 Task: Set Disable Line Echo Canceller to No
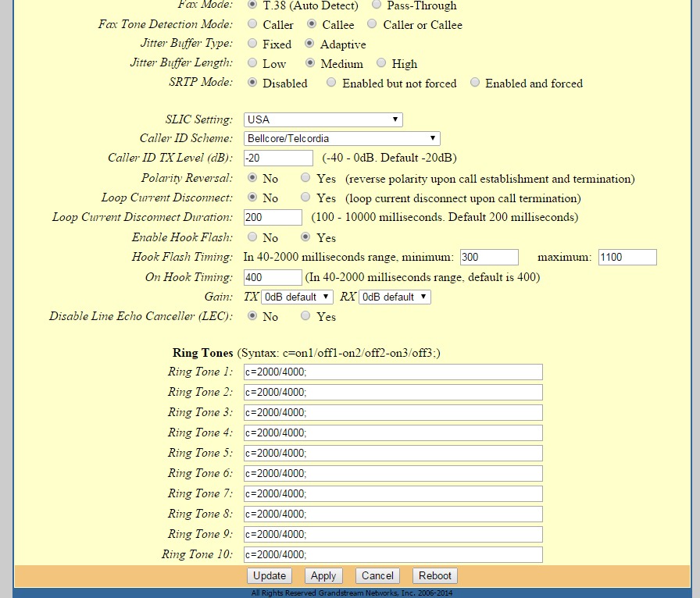coord(252,316)
